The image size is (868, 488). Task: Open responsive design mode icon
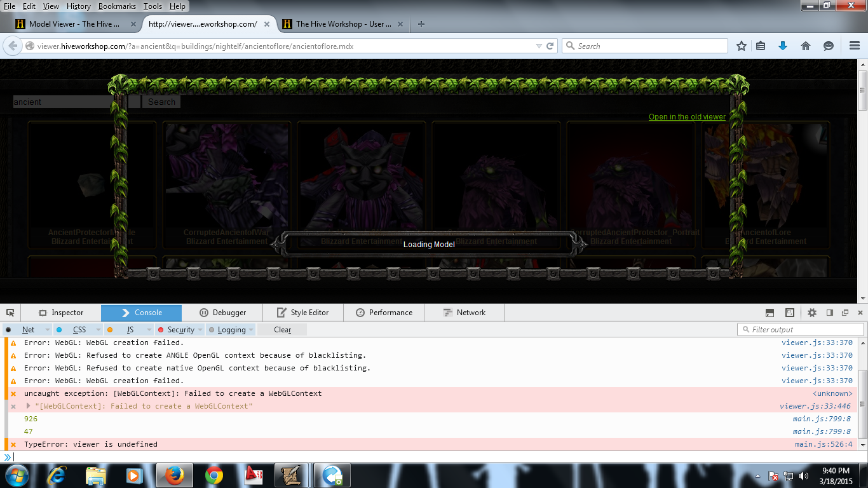(790, 313)
